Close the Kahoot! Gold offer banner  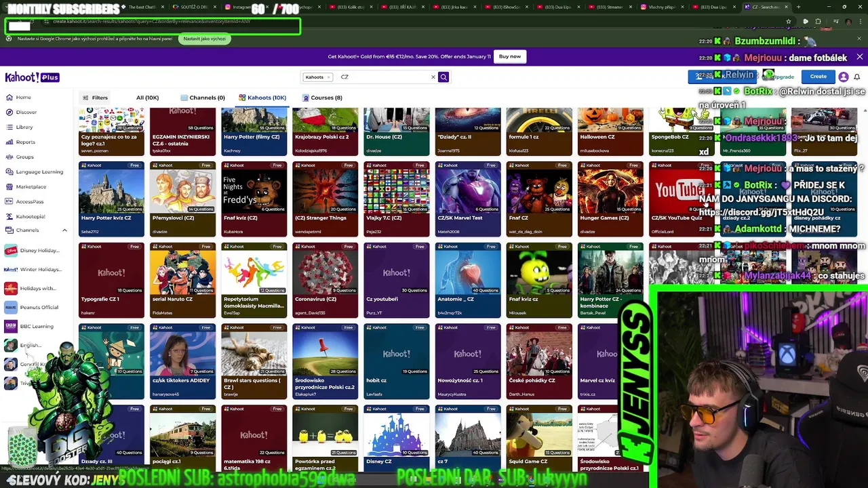[859, 57]
